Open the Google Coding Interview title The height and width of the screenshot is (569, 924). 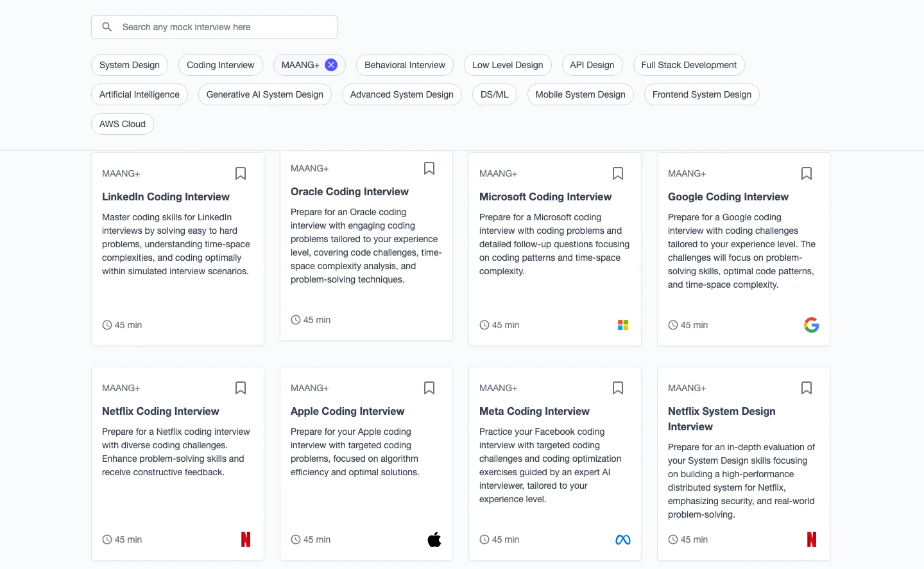pyautogui.click(x=728, y=197)
